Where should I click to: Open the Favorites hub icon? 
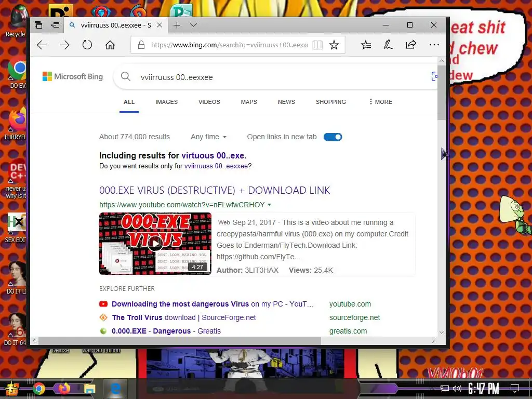[366, 45]
